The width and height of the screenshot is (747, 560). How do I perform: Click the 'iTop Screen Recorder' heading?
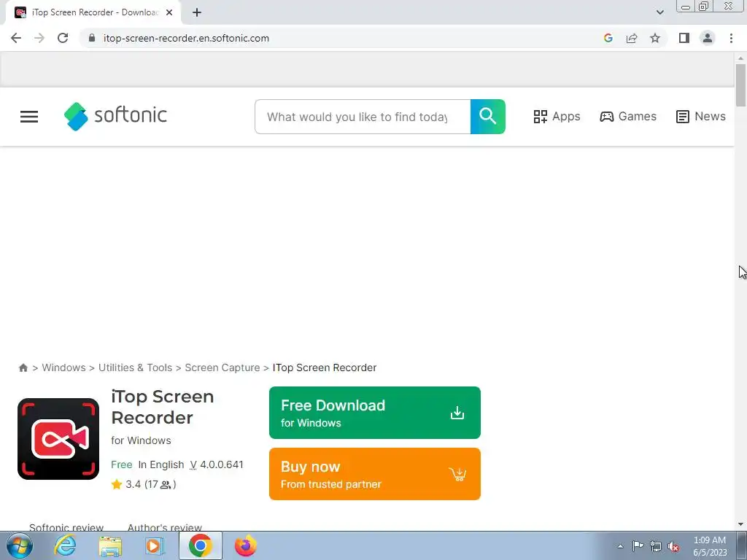[163, 407]
